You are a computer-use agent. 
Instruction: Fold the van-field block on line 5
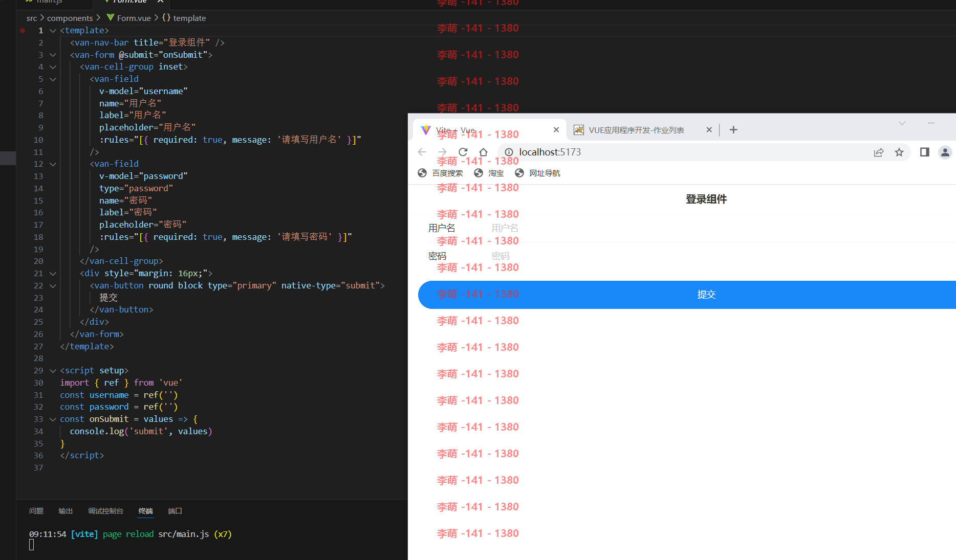coord(53,79)
